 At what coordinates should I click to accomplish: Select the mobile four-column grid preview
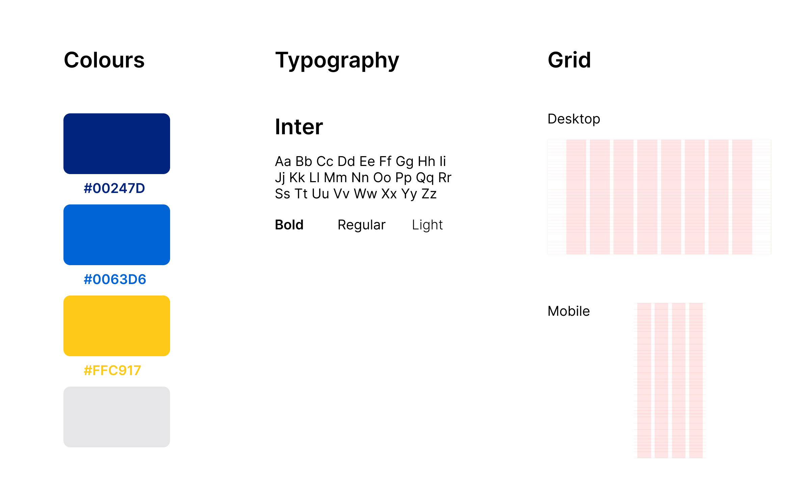tap(670, 381)
